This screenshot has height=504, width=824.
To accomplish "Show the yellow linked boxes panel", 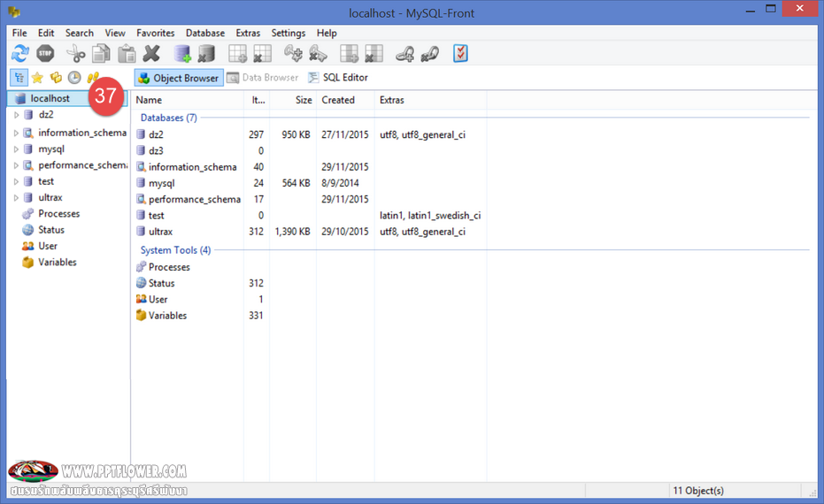I will pyautogui.click(x=56, y=78).
